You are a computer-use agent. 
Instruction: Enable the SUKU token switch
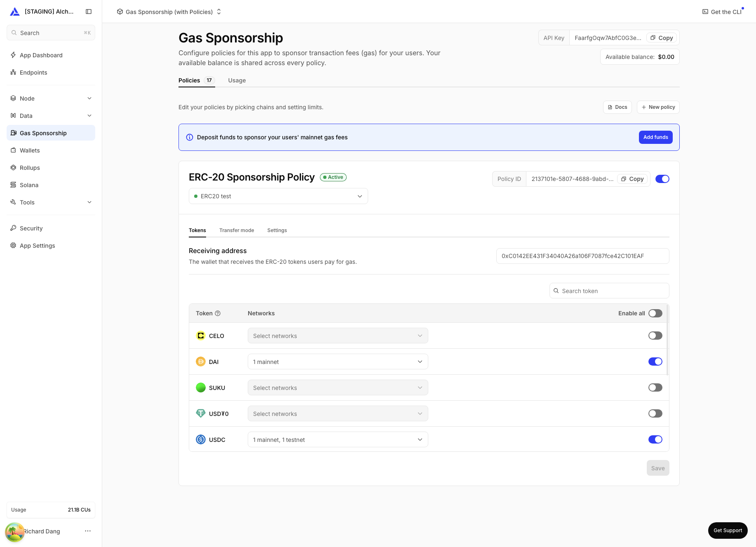tap(655, 387)
